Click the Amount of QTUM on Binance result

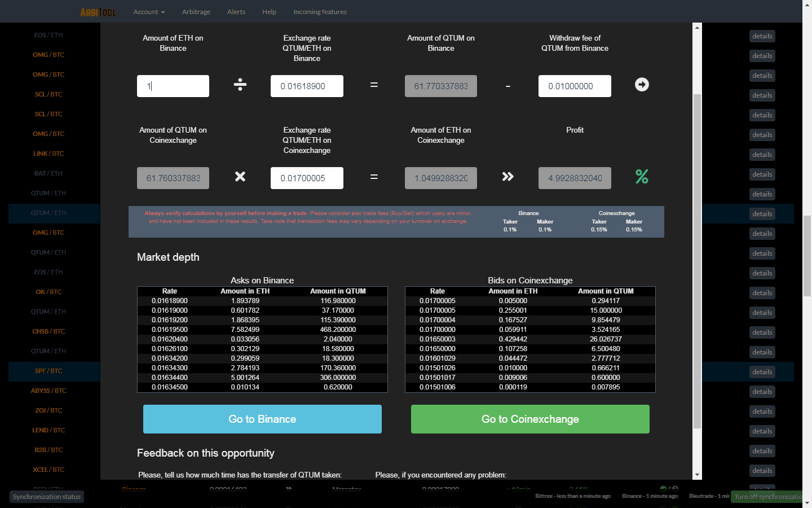click(x=441, y=86)
